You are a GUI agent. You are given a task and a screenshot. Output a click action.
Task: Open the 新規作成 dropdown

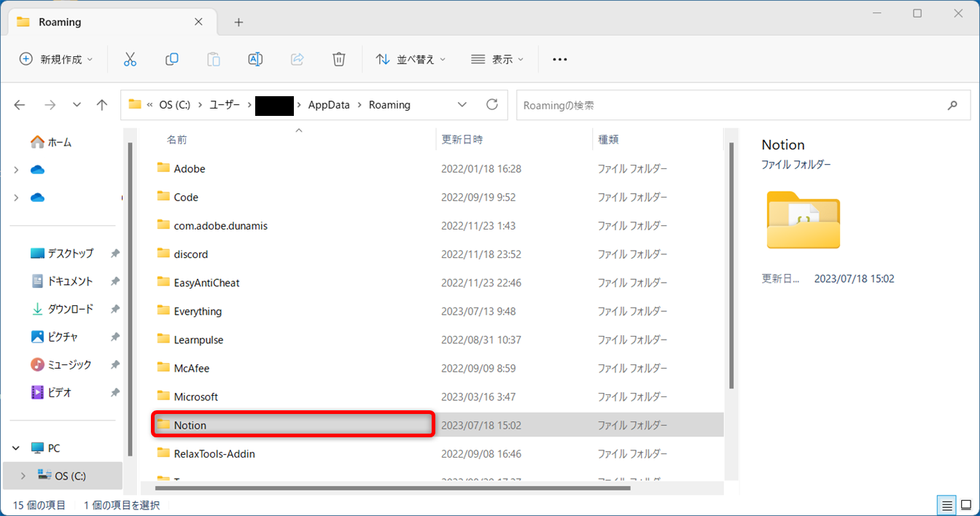(x=56, y=60)
